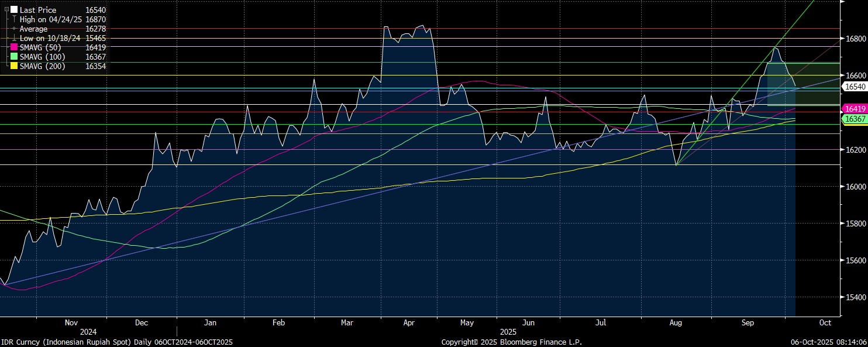Select the Average marker icon in legend

[x=14, y=29]
